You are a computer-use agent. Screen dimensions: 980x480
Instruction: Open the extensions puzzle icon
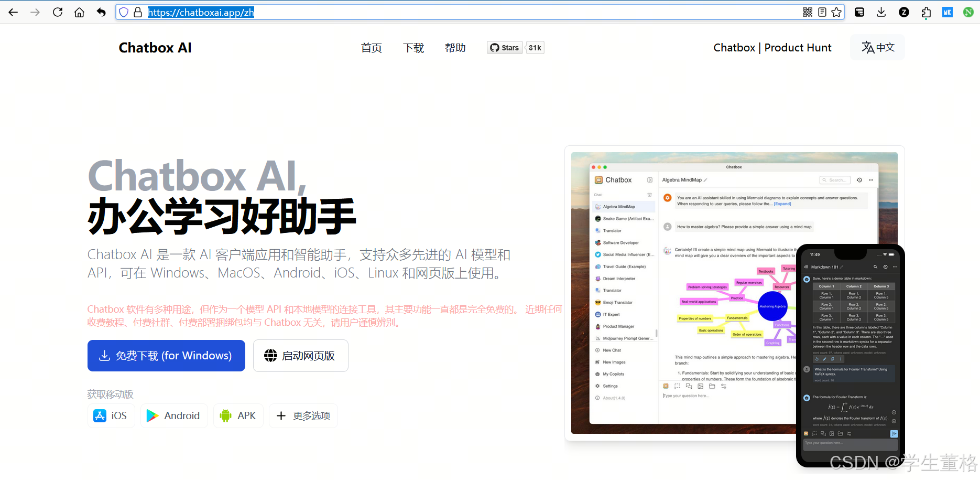(926, 12)
